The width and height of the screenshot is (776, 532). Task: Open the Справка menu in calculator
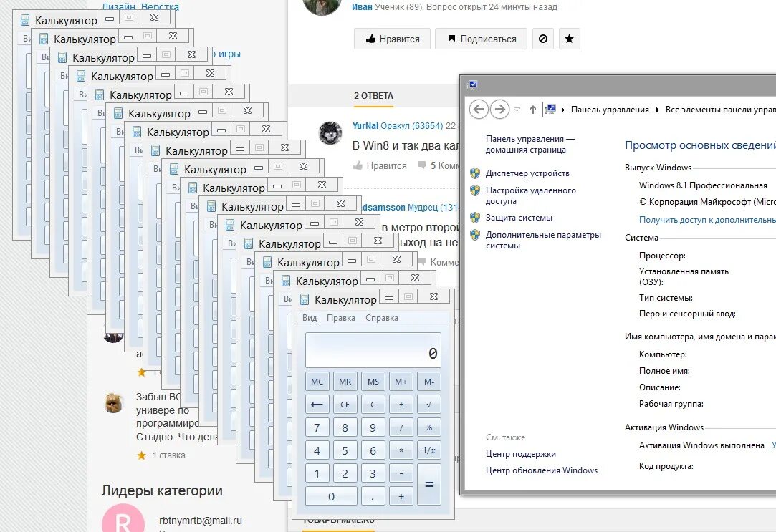point(382,318)
